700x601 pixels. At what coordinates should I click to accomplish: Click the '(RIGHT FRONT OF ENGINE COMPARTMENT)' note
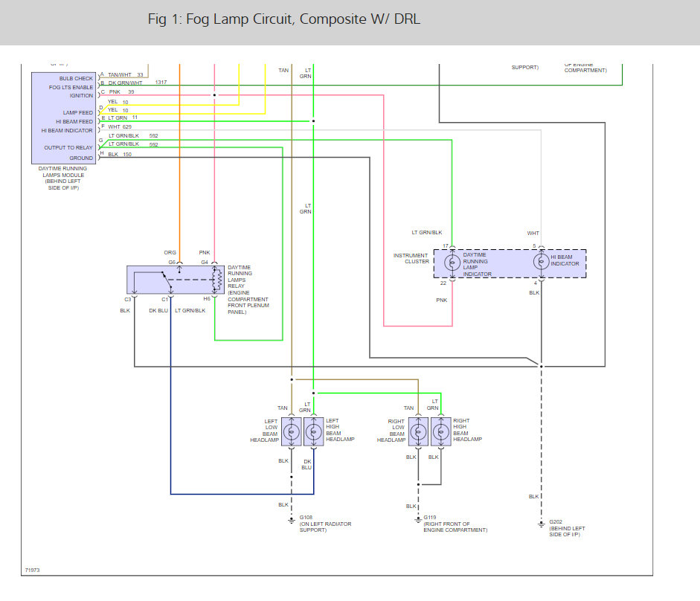click(x=455, y=527)
